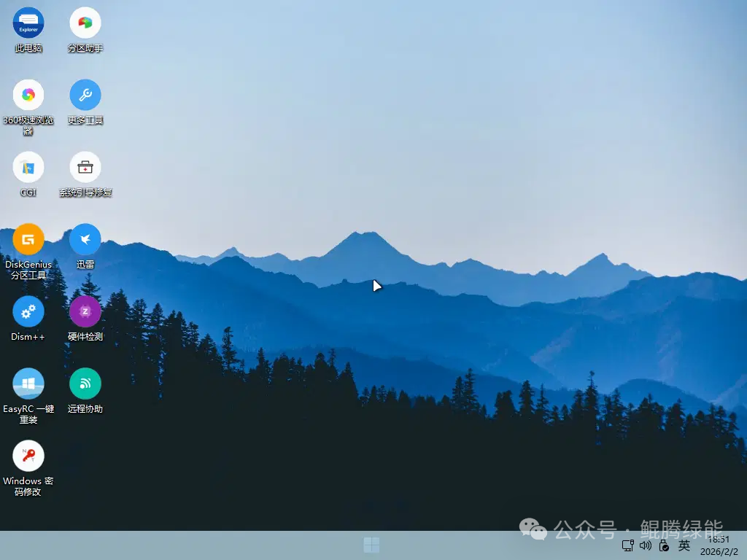Viewport: 747px width, 560px height.
Task: Launch 分区助手 partition assistant
Action: [85, 22]
